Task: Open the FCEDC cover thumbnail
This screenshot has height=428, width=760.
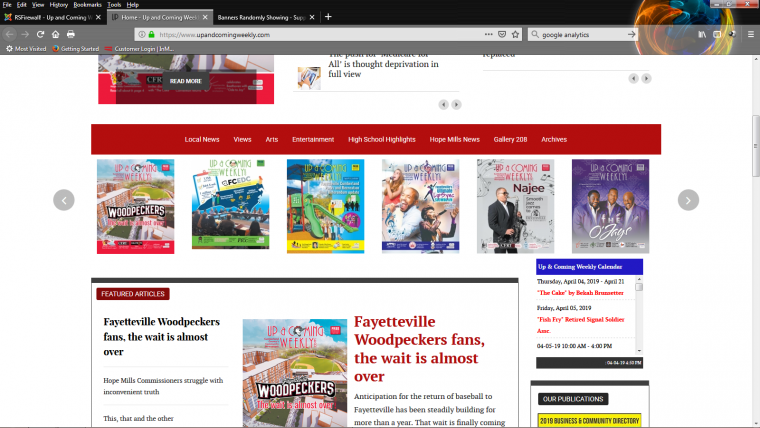Action: pyautogui.click(x=231, y=204)
